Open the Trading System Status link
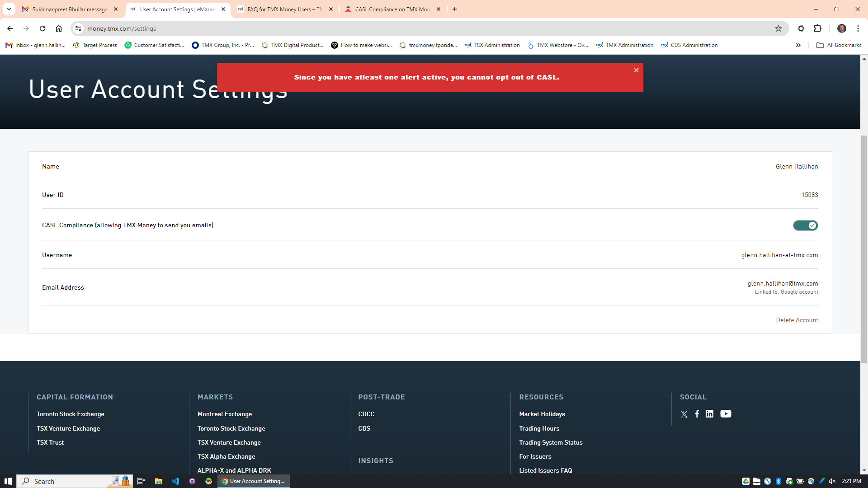This screenshot has height=488, width=868. [x=551, y=442]
